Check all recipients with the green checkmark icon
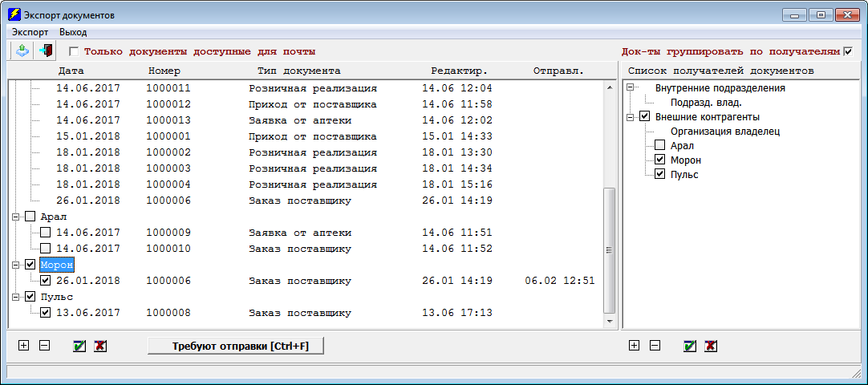Image resolution: width=868 pixels, height=385 pixels. point(690,346)
